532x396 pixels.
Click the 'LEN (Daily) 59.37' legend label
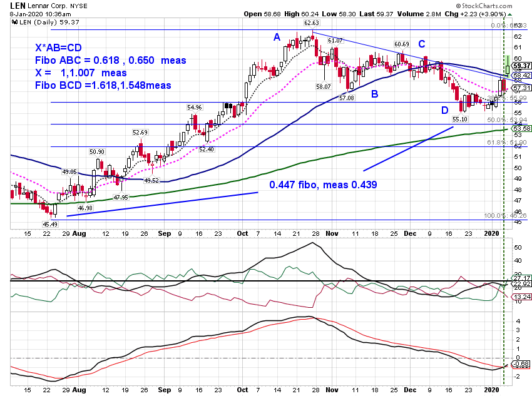(x=49, y=23)
